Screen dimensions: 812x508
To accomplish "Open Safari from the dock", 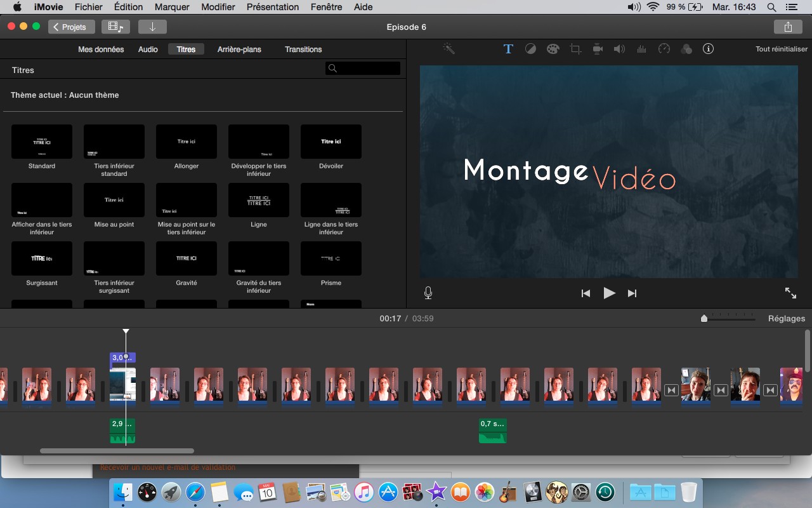I will [x=195, y=491].
